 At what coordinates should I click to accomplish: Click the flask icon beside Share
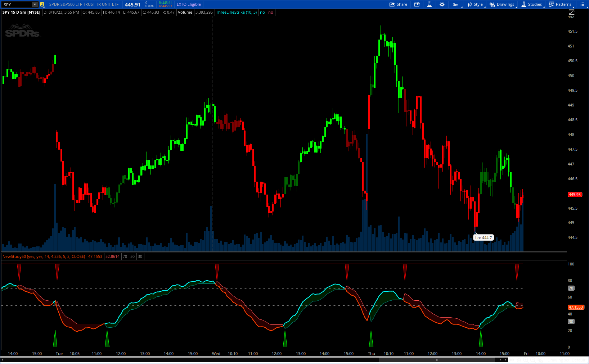point(429,4)
